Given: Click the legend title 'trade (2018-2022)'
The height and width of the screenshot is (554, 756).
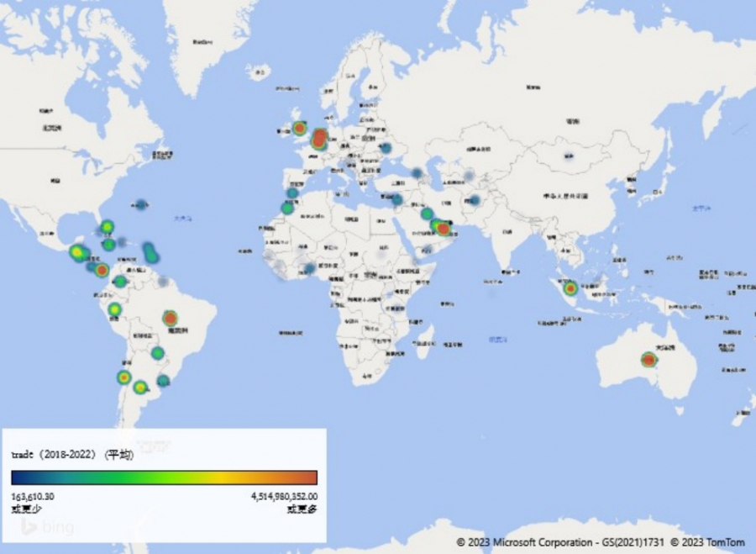Looking at the screenshot, I should point(71,455).
